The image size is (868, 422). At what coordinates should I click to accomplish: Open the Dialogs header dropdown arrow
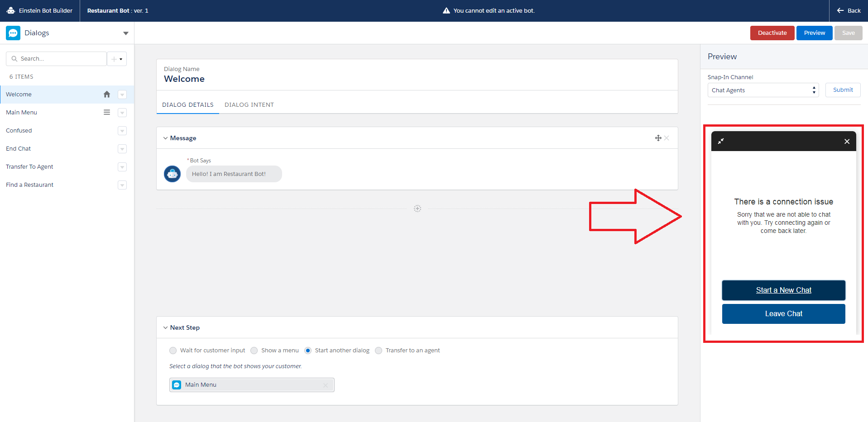pyautogui.click(x=125, y=33)
